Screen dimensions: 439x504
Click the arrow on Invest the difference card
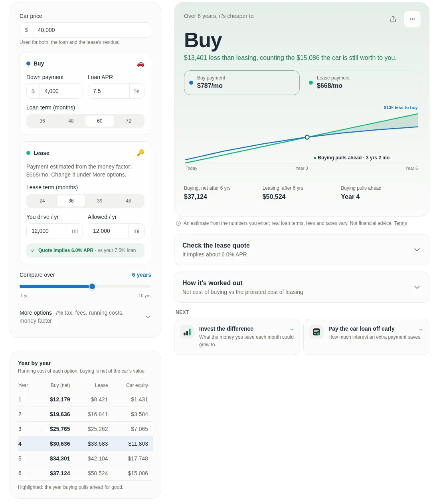291,329
